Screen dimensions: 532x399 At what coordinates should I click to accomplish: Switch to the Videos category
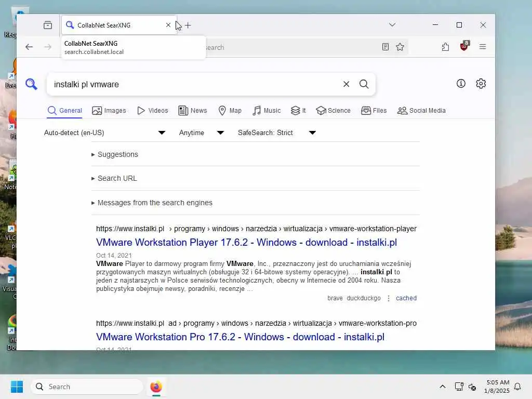point(152,111)
